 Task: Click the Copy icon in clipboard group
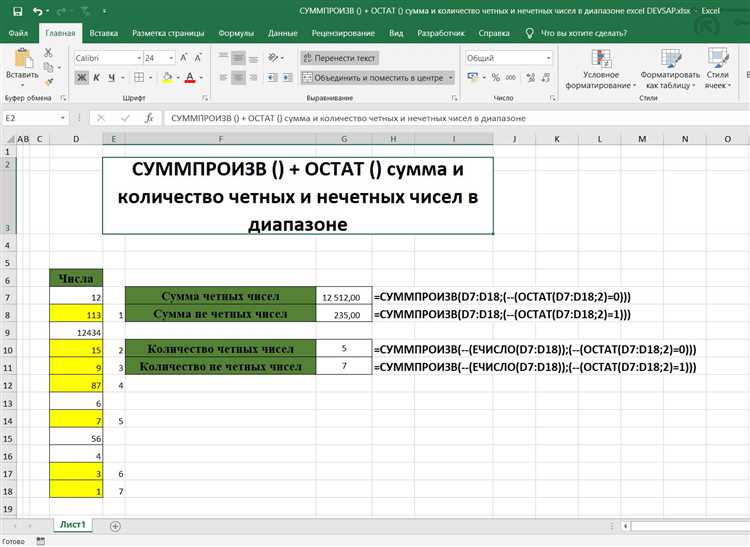point(48,67)
